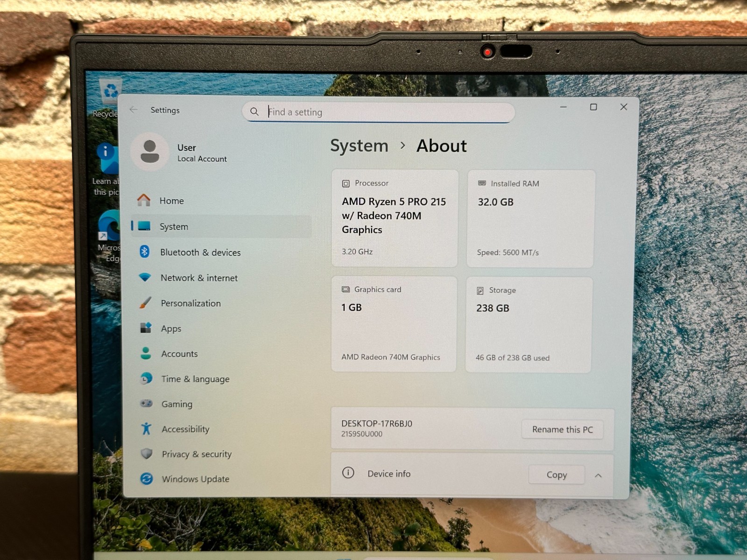The width and height of the screenshot is (747, 560).
Task: Click the Storage 238 GB card
Action: click(529, 325)
